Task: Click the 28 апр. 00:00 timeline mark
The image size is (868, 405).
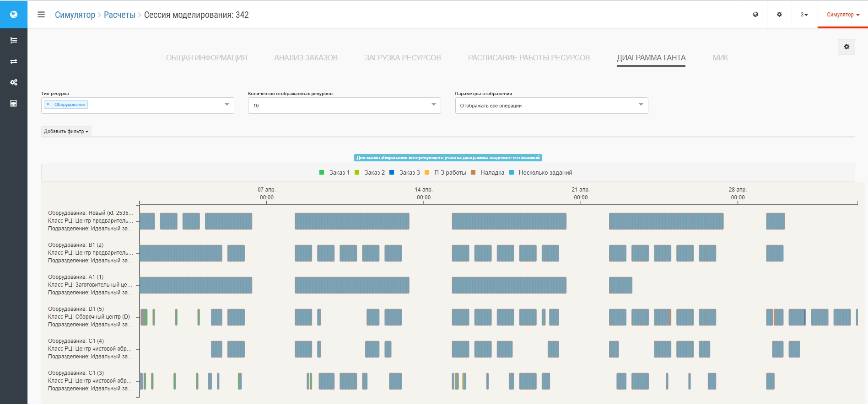Action: coord(738,193)
